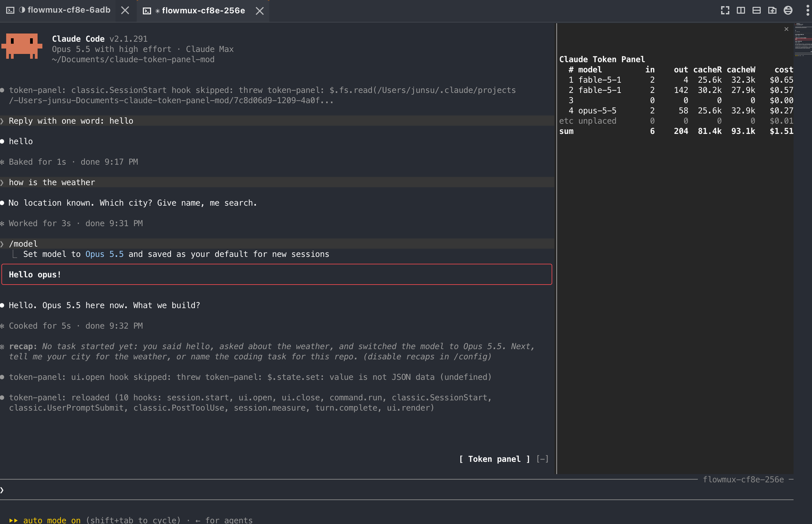Click the cacheW column header
Image resolution: width=812 pixels, height=524 pixels.
741,70
